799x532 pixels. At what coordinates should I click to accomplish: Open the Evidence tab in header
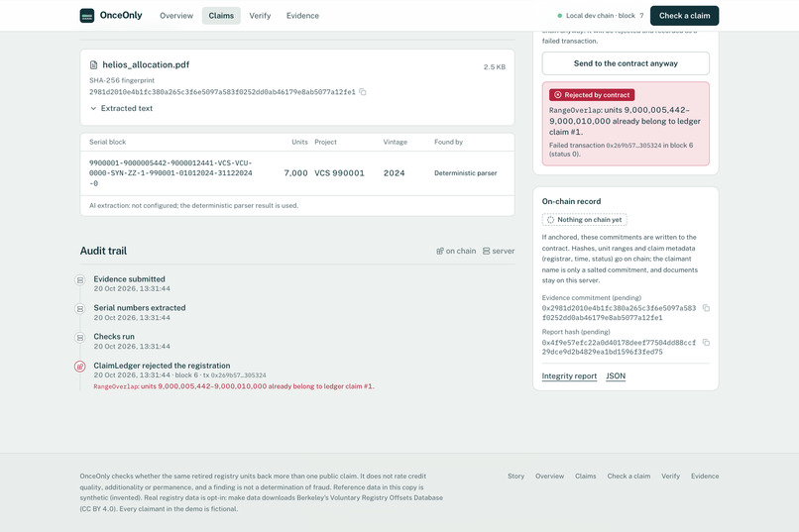pyautogui.click(x=302, y=16)
